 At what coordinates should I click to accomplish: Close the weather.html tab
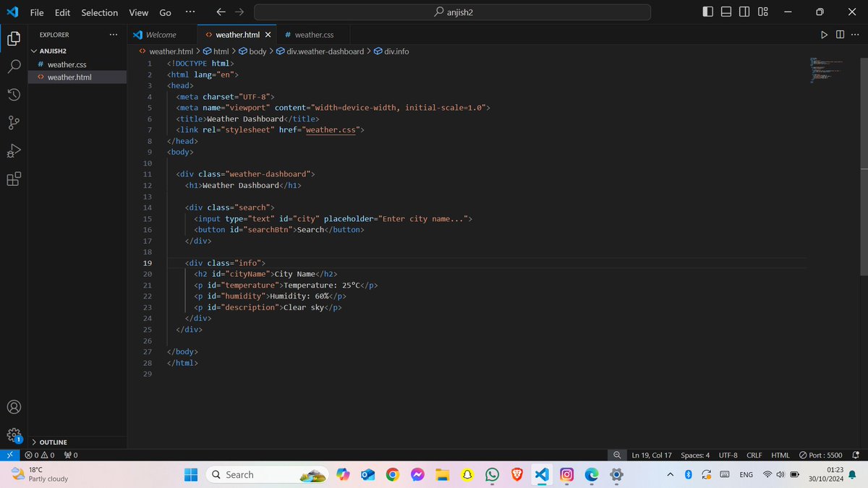(x=268, y=34)
